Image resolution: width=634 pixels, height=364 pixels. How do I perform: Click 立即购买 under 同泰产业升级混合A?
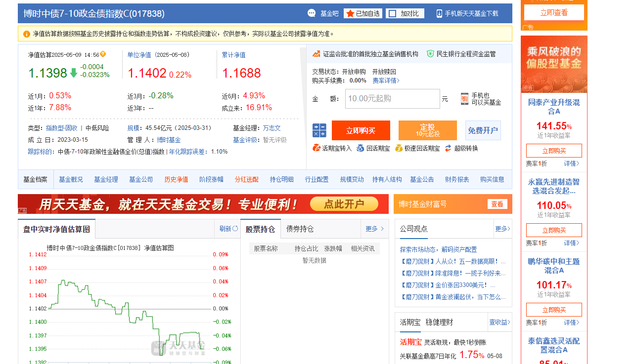click(x=554, y=151)
